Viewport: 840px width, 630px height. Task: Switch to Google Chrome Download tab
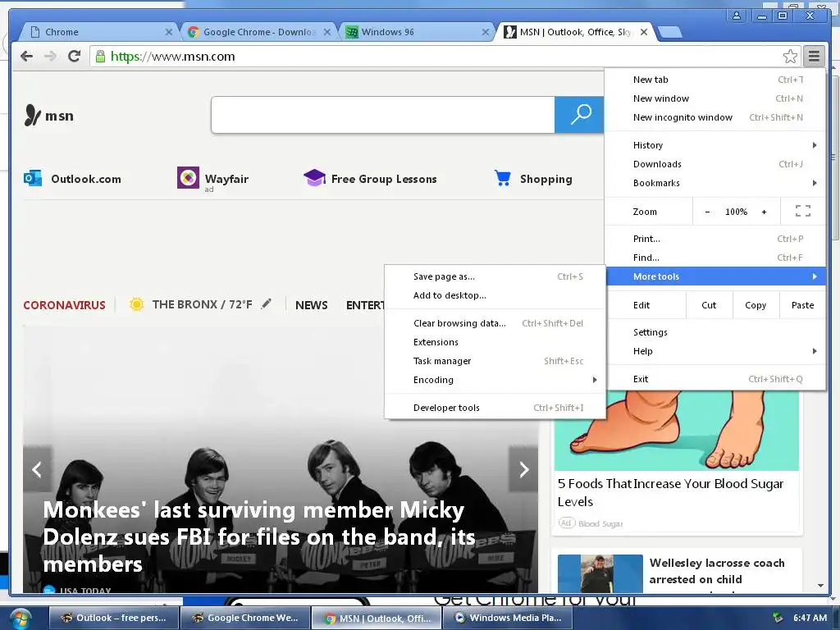258,32
